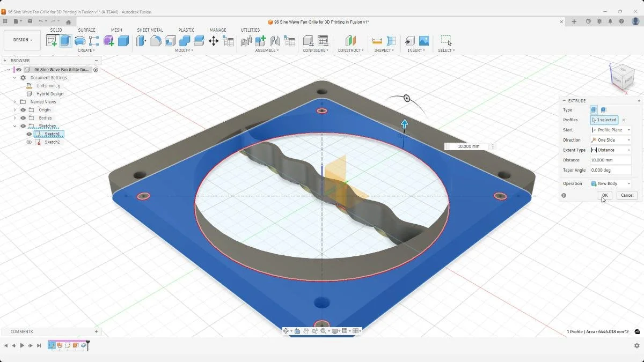Open timeline settings gear icon

(637, 346)
